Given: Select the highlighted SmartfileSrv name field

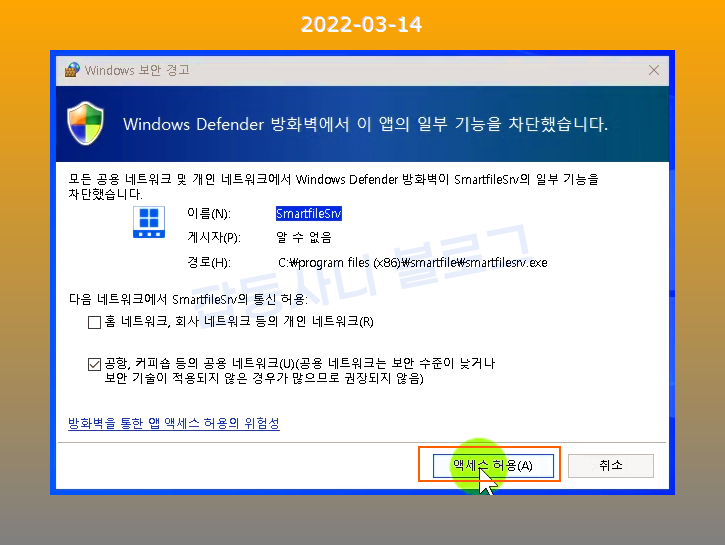Looking at the screenshot, I should pos(308,214).
